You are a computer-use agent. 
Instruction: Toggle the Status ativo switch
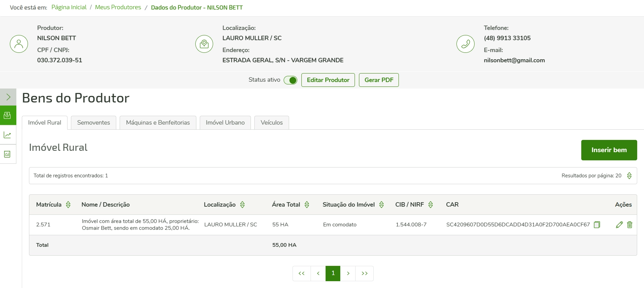coord(290,80)
